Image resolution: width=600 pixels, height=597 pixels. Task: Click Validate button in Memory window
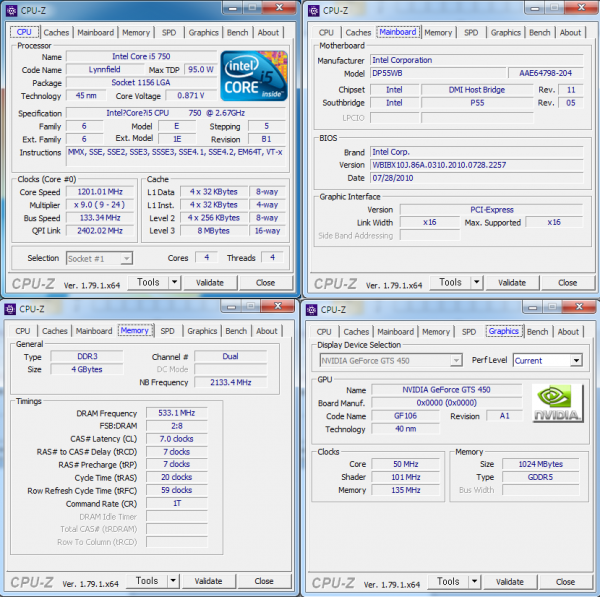208,581
